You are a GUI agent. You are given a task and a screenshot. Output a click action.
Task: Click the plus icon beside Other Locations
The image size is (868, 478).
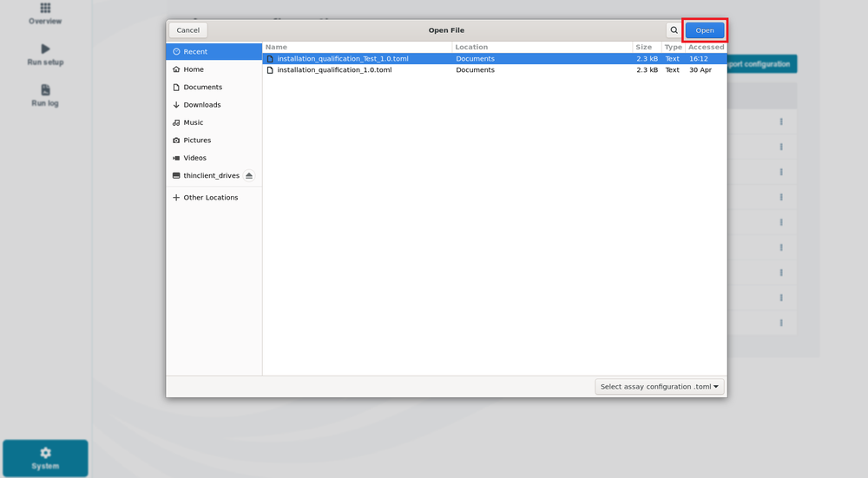coord(176,198)
